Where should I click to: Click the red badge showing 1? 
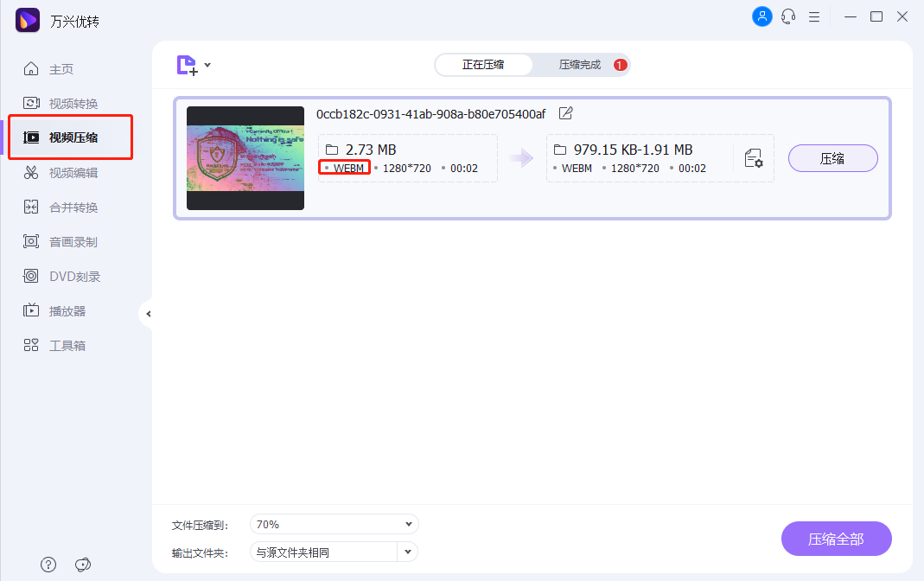(620, 65)
